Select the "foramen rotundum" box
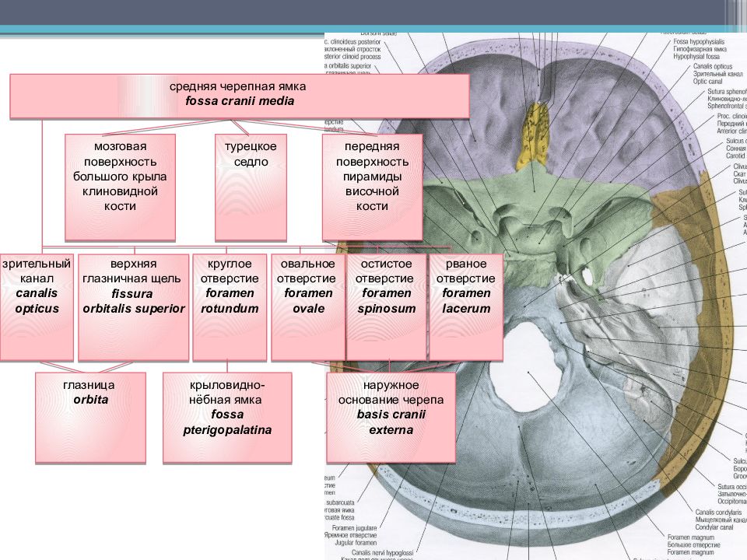 [x=230, y=307]
